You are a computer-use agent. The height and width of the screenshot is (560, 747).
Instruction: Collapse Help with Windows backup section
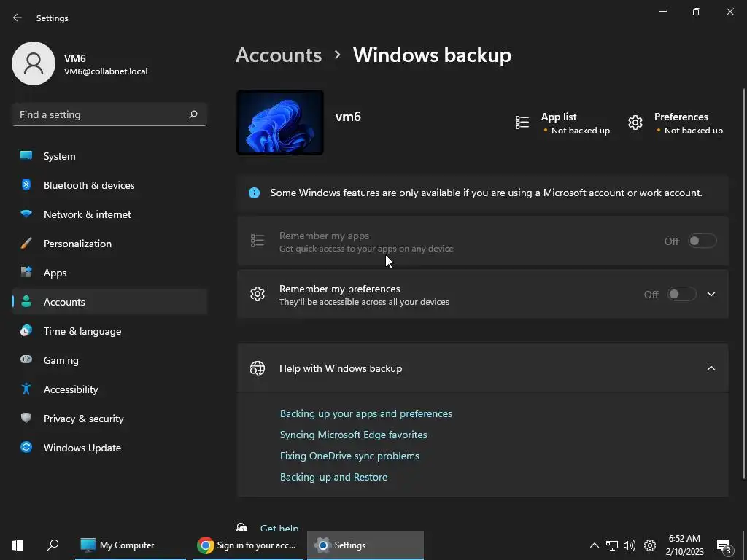pos(711,368)
